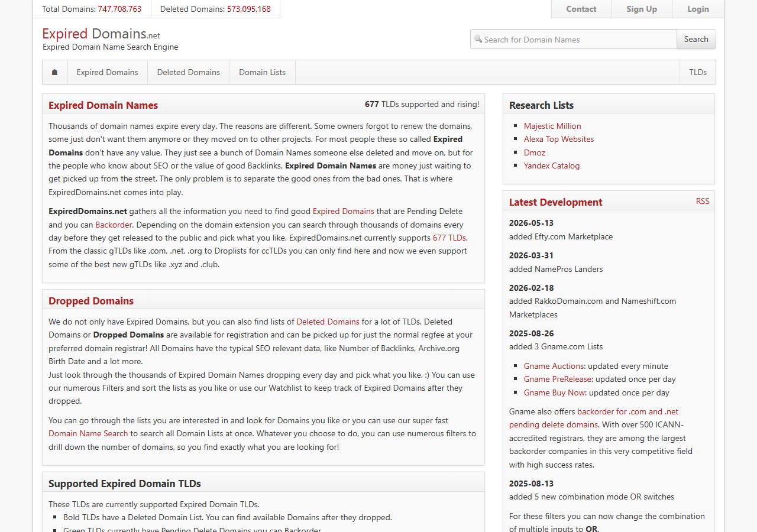Image resolution: width=757 pixels, height=532 pixels.
Task: Open the Deleted Domains menu tab
Action: (x=189, y=72)
